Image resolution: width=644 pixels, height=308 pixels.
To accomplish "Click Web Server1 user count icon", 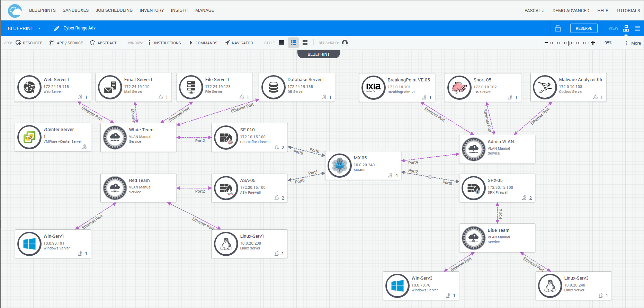I will 80,97.
